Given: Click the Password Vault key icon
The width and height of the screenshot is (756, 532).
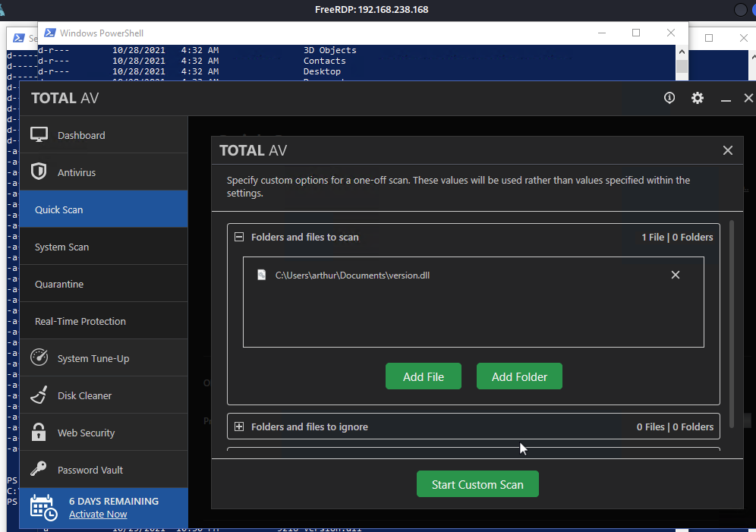Looking at the screenshot, I should click(39, 470).
